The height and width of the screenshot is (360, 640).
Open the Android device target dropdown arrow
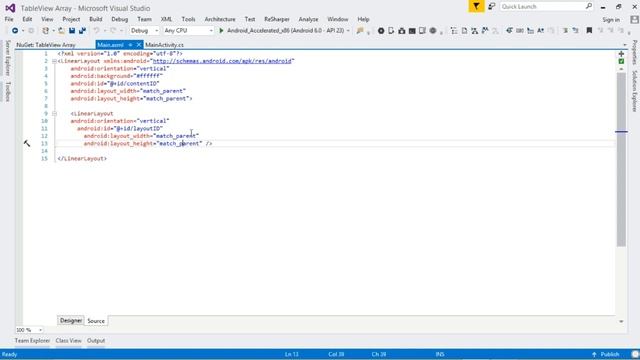pyautogui.click(x=348, y=31)
